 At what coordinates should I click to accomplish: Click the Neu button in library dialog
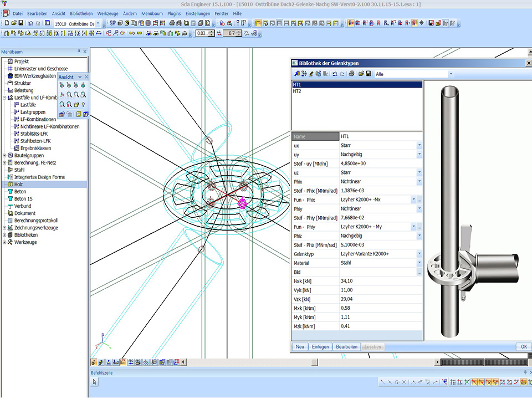300,346
